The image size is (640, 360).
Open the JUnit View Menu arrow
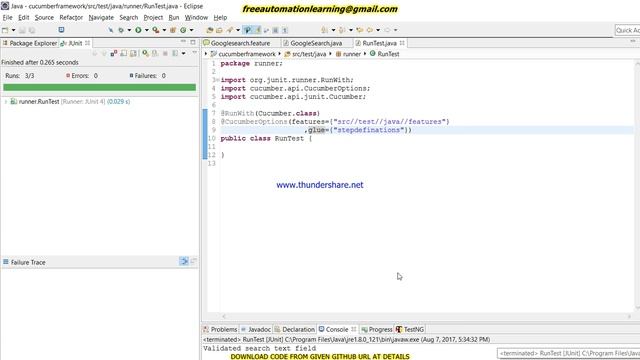(195, 53)
